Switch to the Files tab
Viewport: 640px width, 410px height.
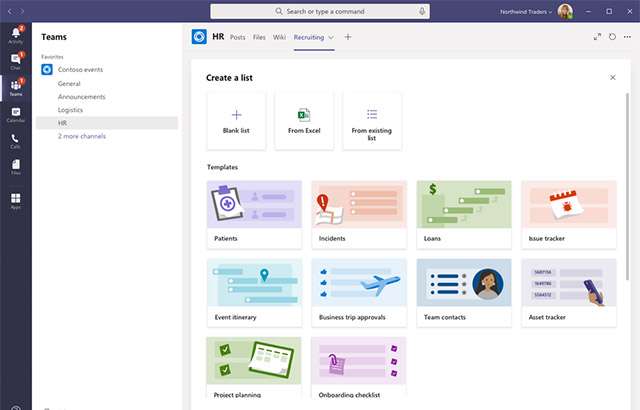(259, 37)
